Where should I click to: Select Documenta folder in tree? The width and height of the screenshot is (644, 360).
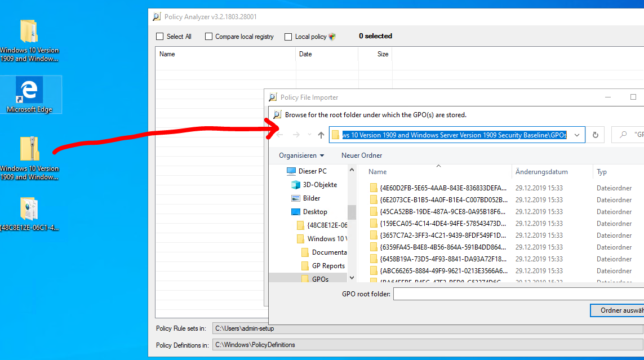(324, 252)
